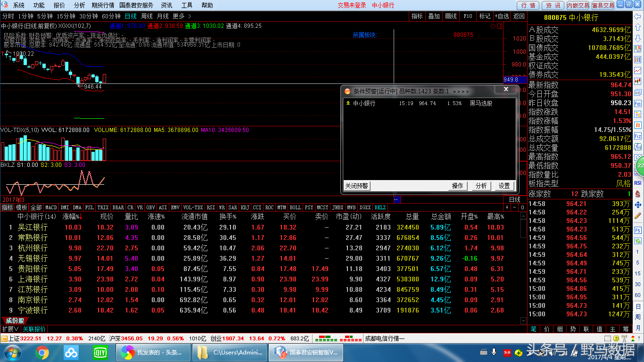Click the down arrow icon in right sidebar

[x=637, y=38]
